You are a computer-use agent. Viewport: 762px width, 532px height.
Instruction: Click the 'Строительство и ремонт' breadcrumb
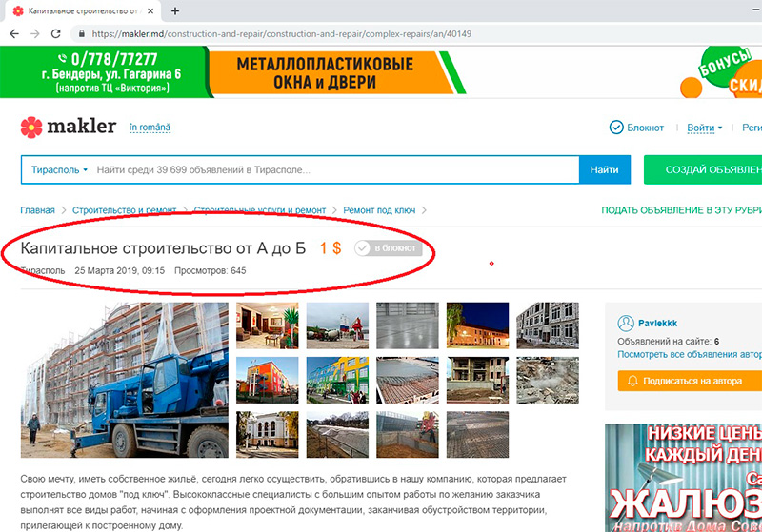tap(124, 210)
